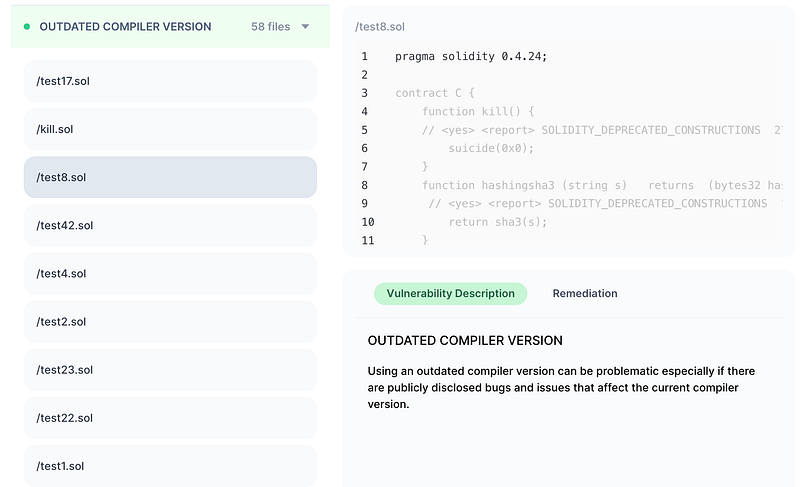
Task: Select the /test1.sol file
Action: point(169,465)
